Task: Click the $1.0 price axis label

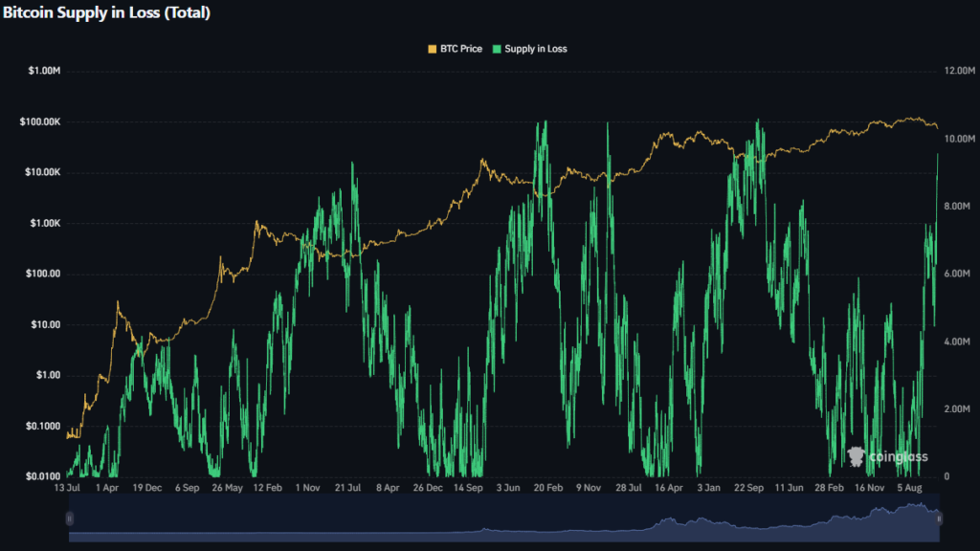Action: click(50, 375)
